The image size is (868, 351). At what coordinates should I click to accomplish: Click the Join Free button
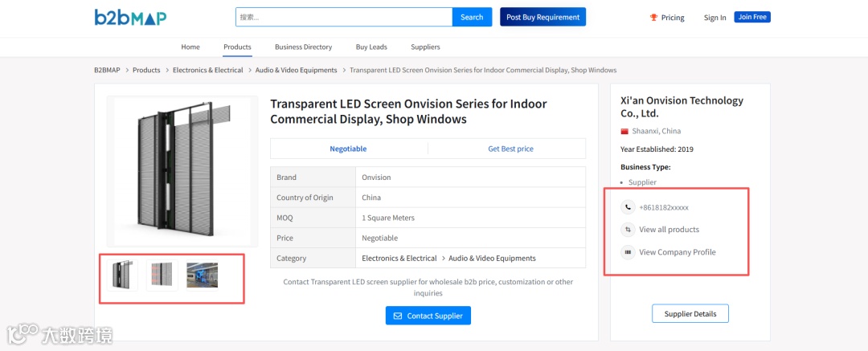coord(752,17)
